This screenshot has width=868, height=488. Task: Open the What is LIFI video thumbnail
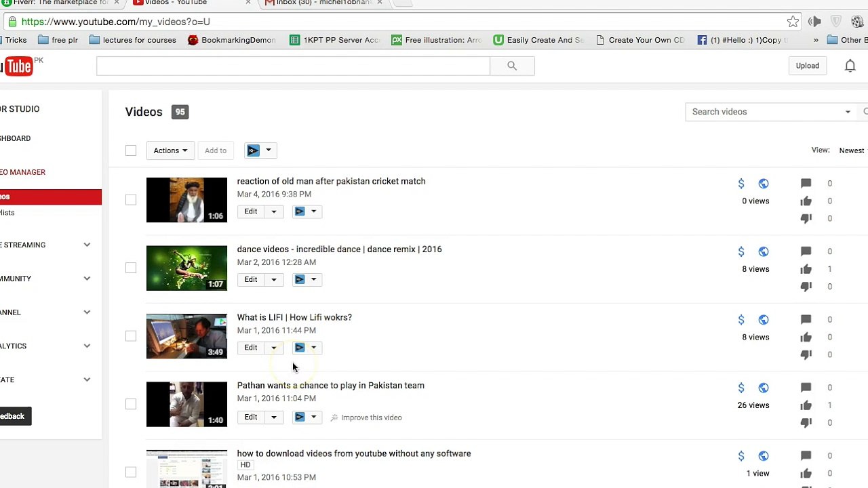point(186,336)
